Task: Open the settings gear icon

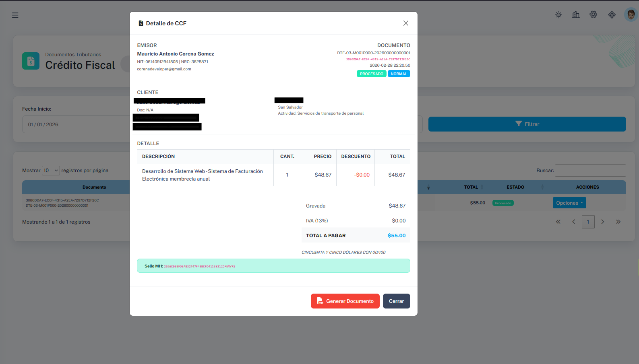Action: pyautogui.click(x=593, y=15)
